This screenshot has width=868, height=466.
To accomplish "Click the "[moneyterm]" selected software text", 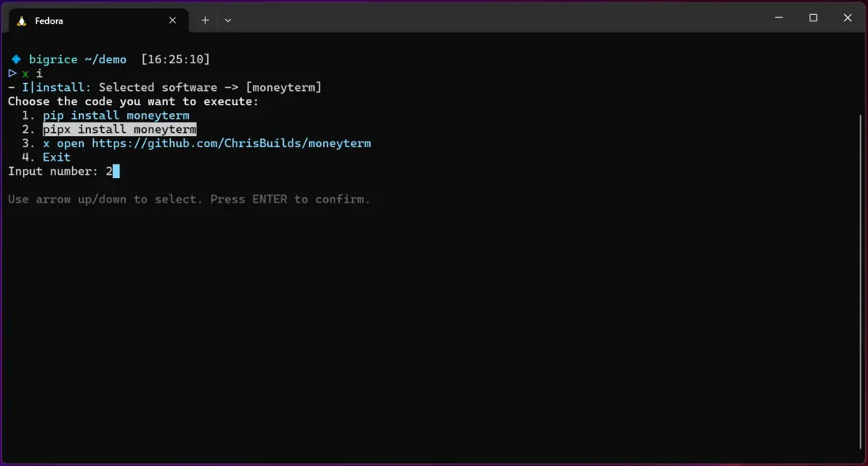I will [x=284, y=88].
